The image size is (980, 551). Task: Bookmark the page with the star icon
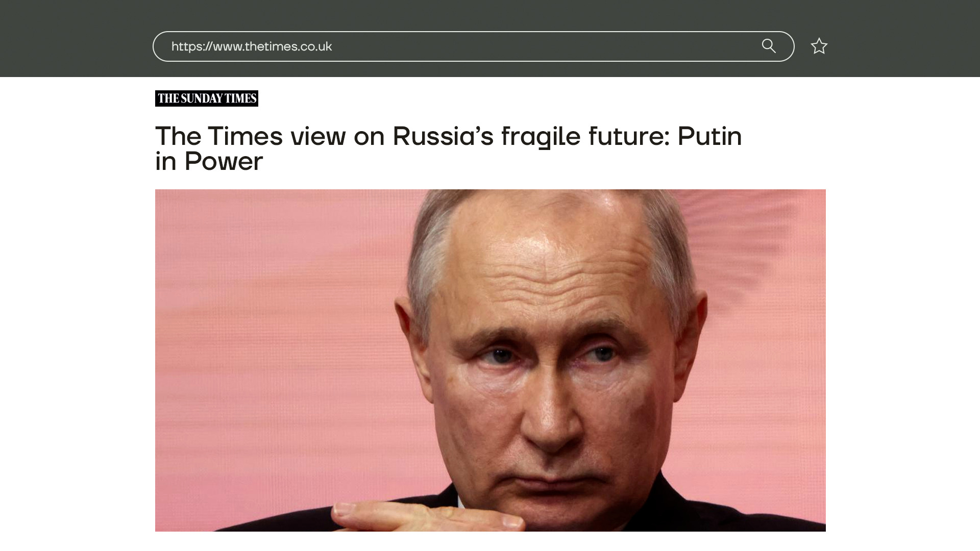coord(819,46)
